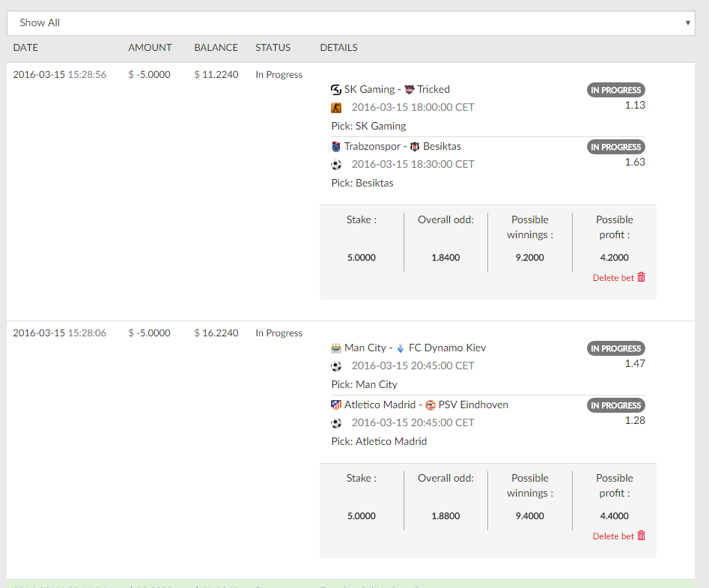Click the 20:45:00 CET time under Man City
Viewport: 709px width, 588px height.
[413, 366]
